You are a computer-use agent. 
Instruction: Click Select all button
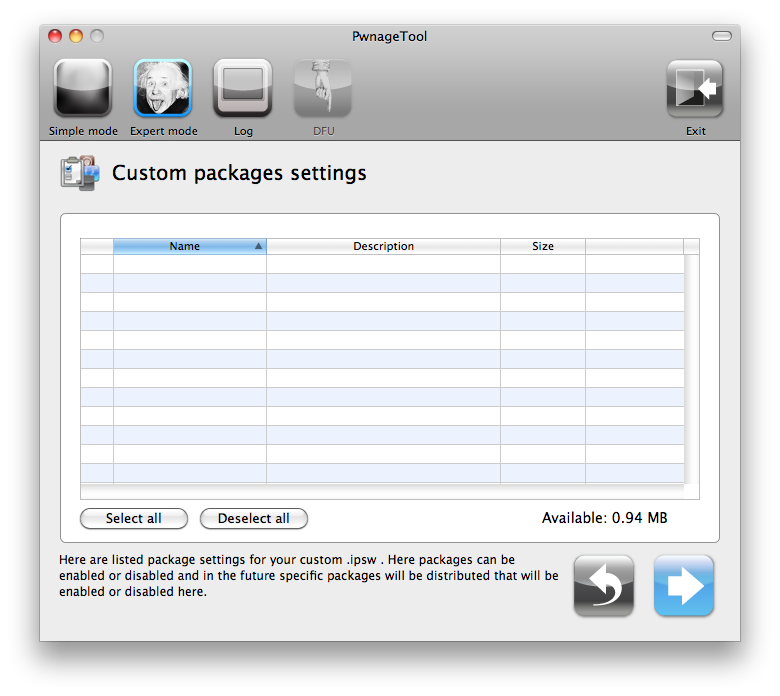(x=134, y=518)
